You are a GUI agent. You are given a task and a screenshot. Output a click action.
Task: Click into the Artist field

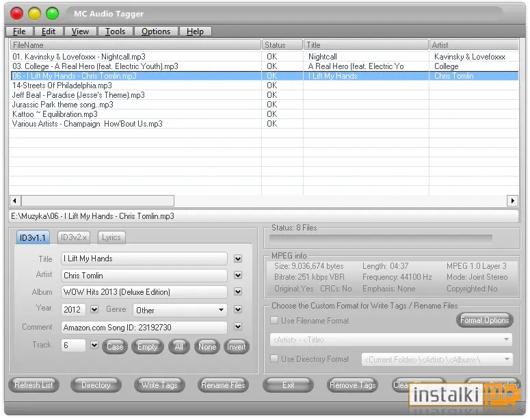click(x=144, y=276)
